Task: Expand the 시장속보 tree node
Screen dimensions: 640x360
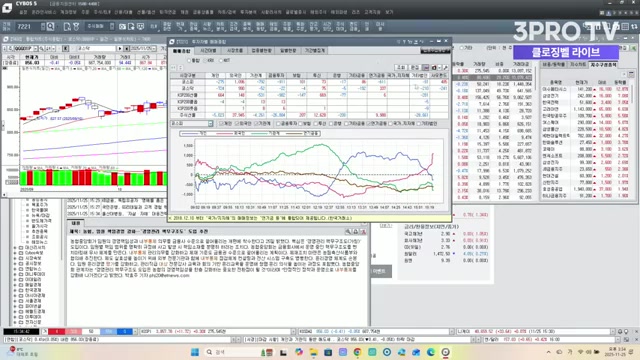Action: coord(15,258)
